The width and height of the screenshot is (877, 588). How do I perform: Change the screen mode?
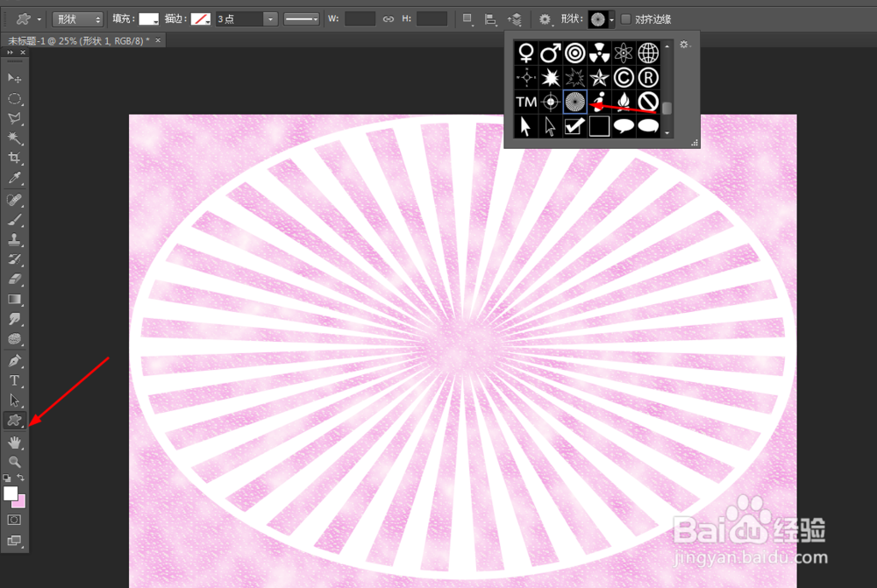coord(15,541)
